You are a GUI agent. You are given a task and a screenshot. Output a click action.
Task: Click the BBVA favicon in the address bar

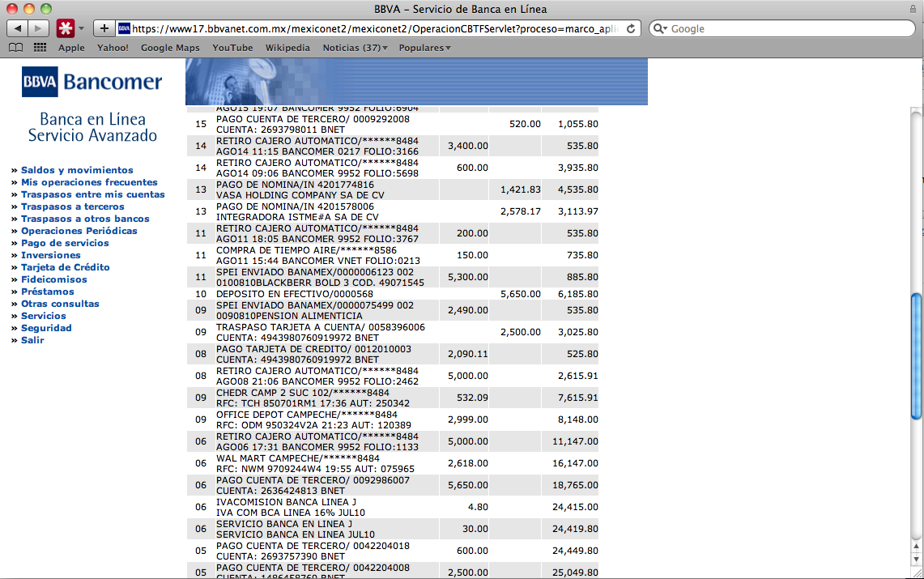point(124,28)
